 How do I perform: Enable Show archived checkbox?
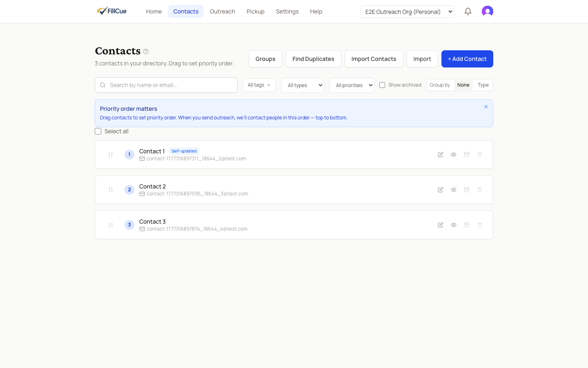(x=382, y=85)
